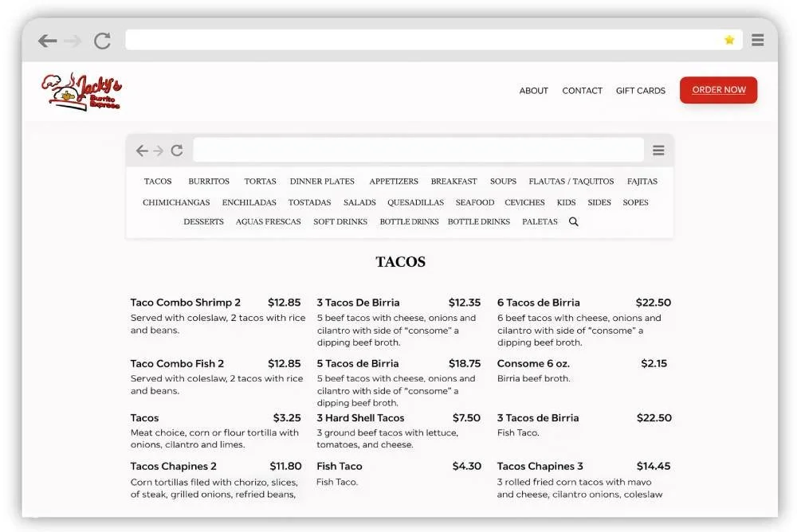797x532 pixels.
Task: Select the Breakfast category
Action: (454, 182)
